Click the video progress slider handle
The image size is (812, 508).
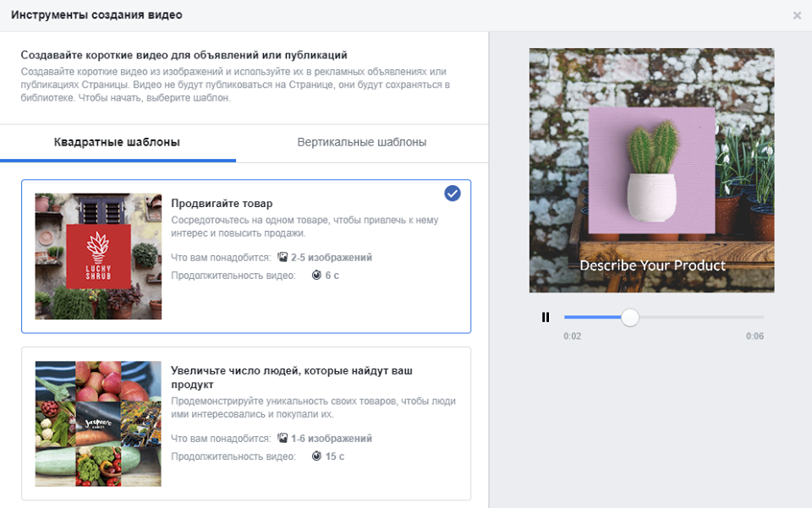click(629, 318)
